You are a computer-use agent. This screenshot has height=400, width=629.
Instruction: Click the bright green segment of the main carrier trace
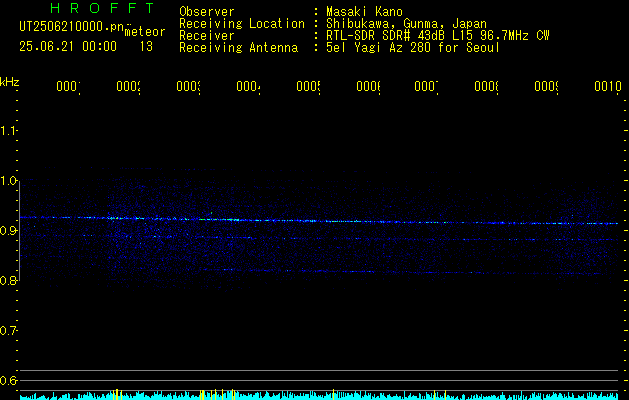[217, 219]
